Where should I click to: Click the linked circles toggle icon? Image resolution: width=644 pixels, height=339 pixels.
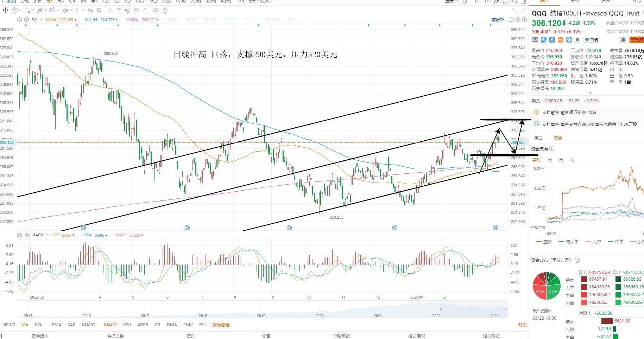[x=156, y=10]
